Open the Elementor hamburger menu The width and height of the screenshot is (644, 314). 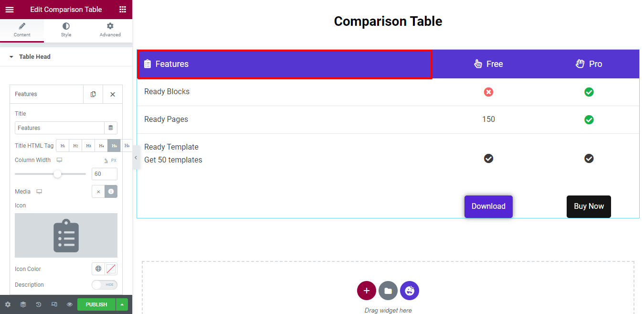click(10, 10)
